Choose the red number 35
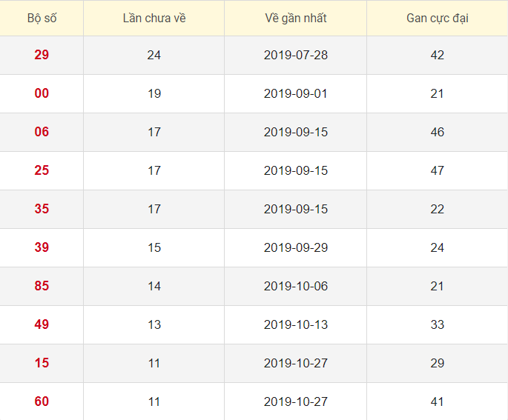Screen dimensions: 508x420 tap(42, 209)
